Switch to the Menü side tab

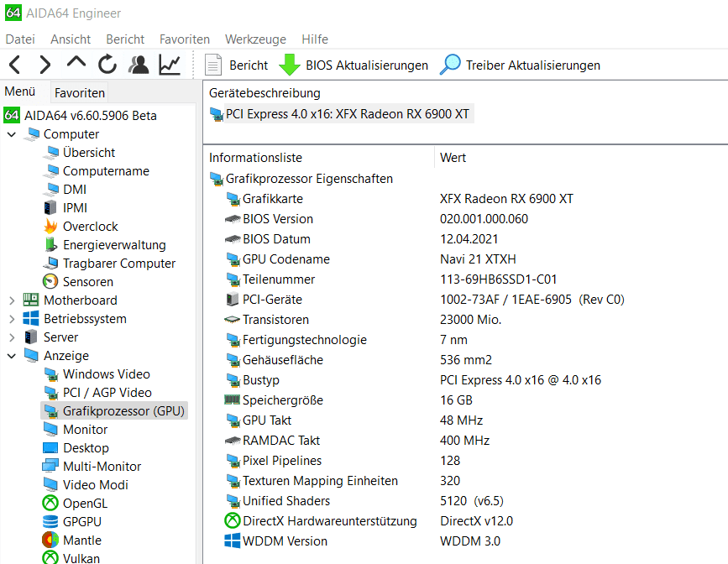pos(20,91)
